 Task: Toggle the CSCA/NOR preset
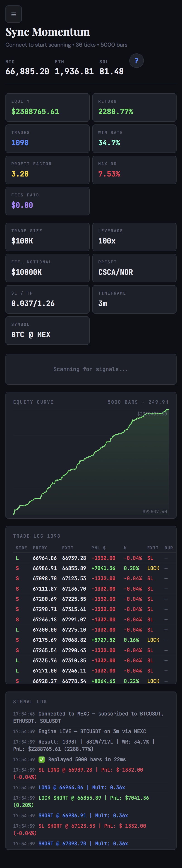click(134, 268)
